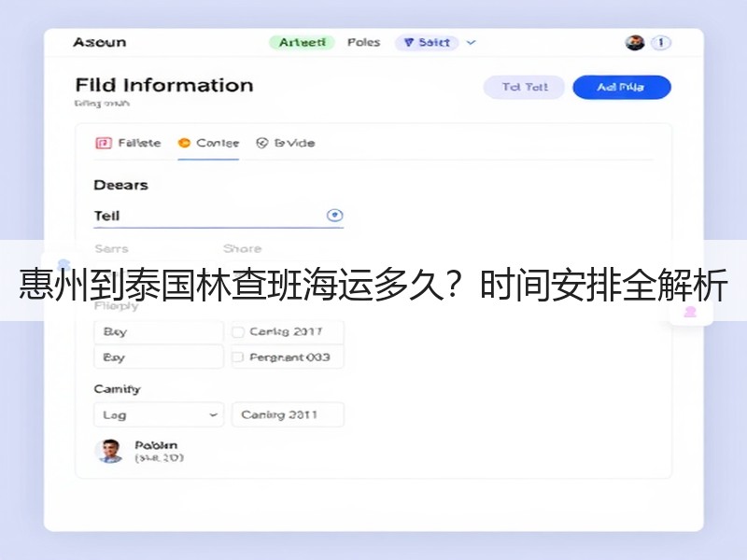This screenshot has width=747, height=560.
Task: Click the Tel Tell button
Action: point(524,87)
